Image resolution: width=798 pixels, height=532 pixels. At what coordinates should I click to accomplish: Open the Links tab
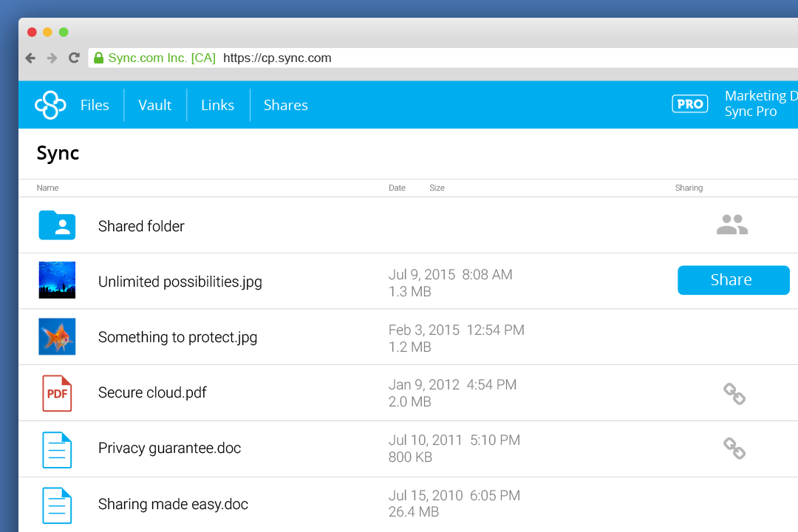tap(217, 105)
